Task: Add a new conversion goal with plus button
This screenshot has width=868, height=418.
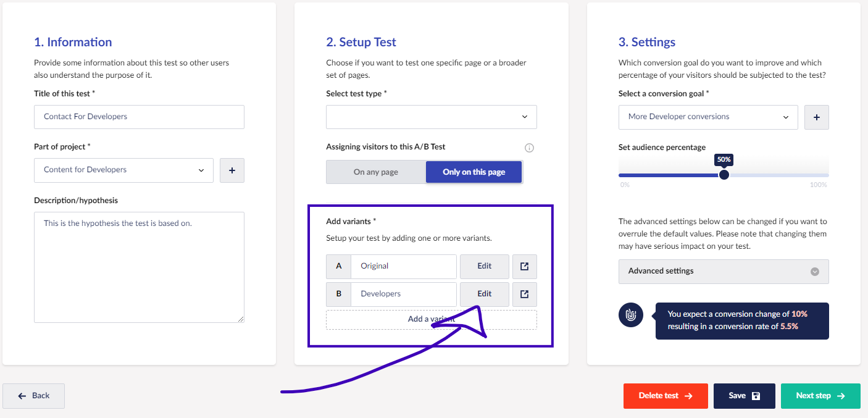Action: point(816,117)
